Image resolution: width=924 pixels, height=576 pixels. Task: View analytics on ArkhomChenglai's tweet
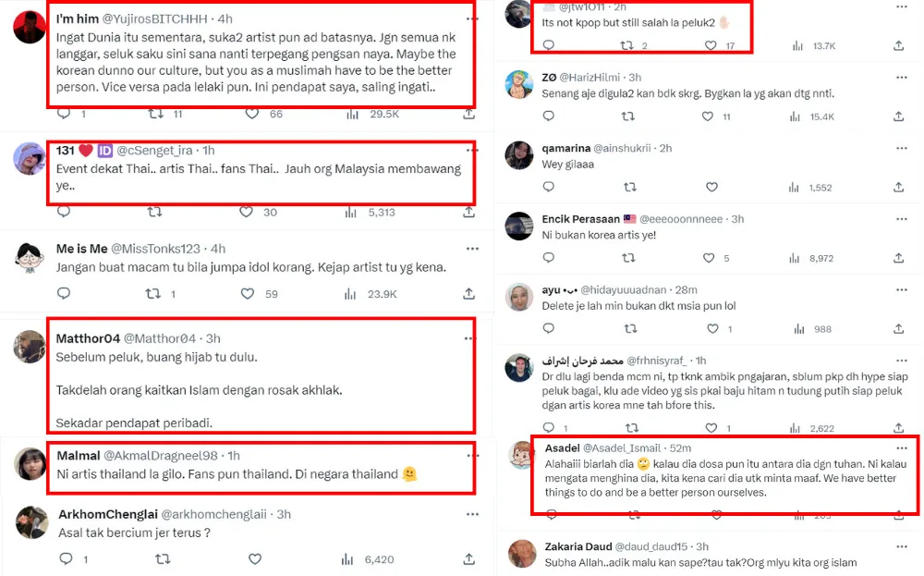point(347,559)
